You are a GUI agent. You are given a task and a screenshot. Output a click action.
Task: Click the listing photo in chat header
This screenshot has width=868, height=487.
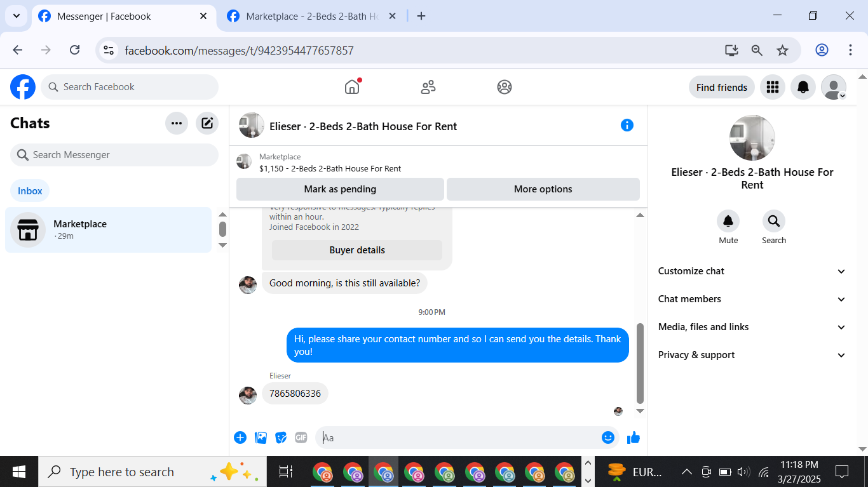(x=252, y=125)
